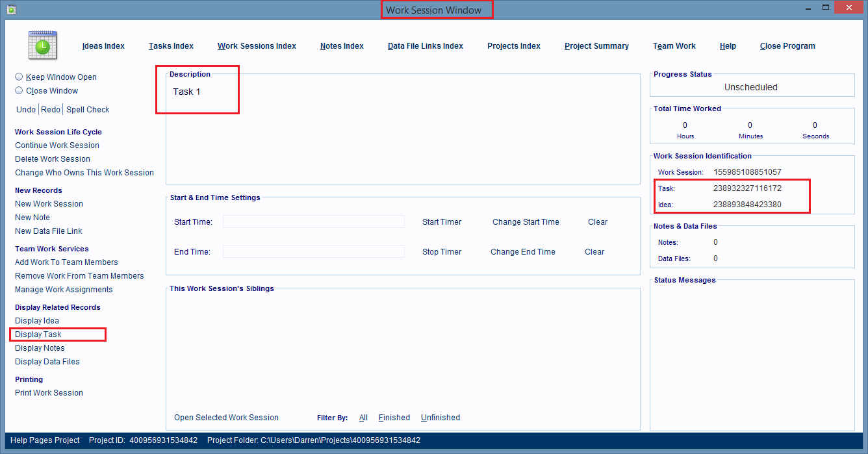Open the Data File Links Index menu
The width and height of the screenshot is (868, 454).
[426, 46]
